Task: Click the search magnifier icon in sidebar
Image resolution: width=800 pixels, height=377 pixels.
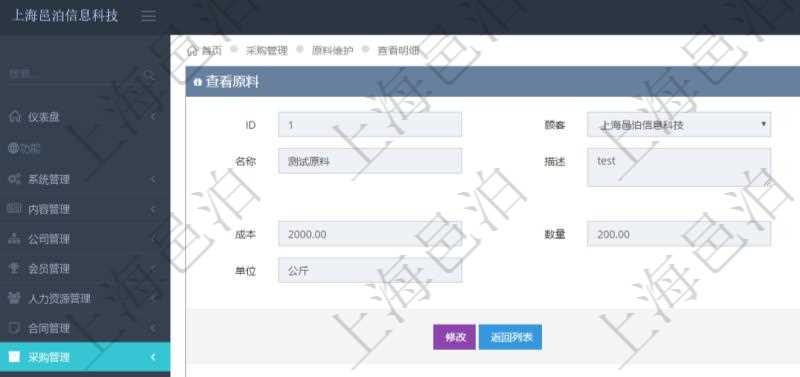Action: click(x=149, y=75)
